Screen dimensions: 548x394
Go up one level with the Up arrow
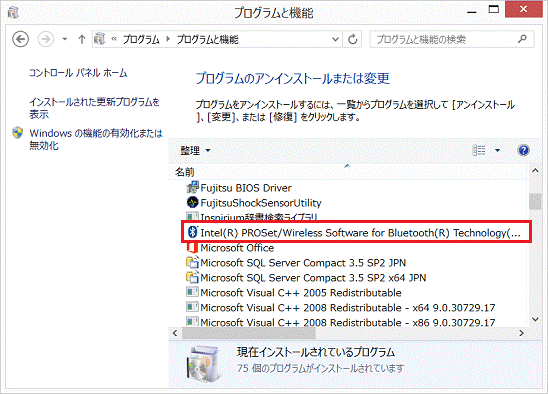(x=81, y=39)
